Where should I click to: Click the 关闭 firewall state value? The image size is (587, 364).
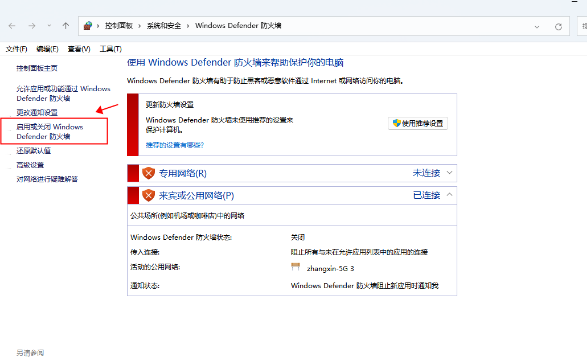pos(298,237)
